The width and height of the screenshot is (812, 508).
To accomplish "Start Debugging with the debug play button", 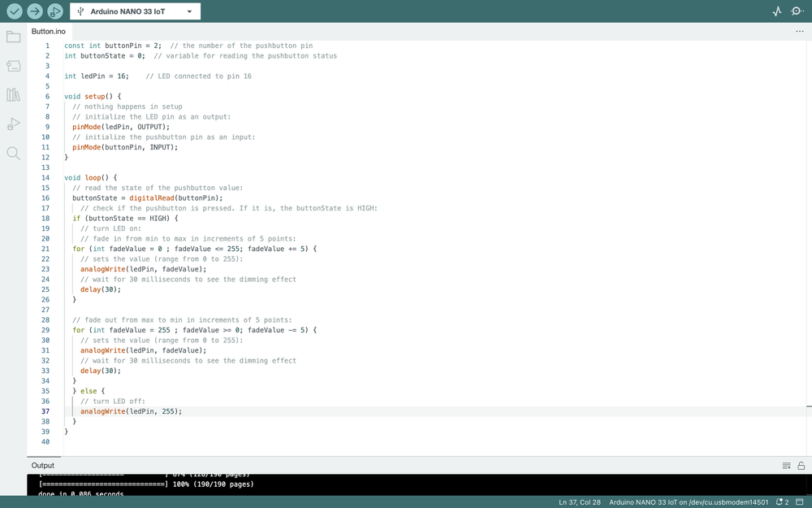I will [55, 11].
